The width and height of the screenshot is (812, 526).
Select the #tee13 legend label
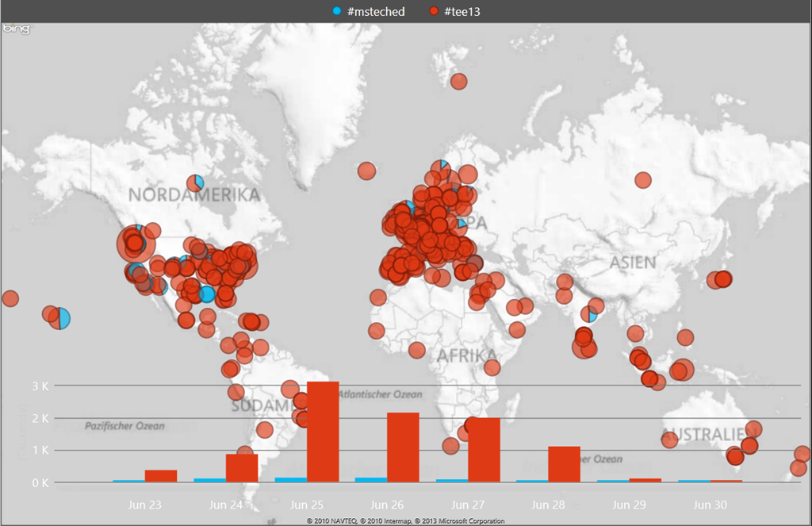pos(462,11)
